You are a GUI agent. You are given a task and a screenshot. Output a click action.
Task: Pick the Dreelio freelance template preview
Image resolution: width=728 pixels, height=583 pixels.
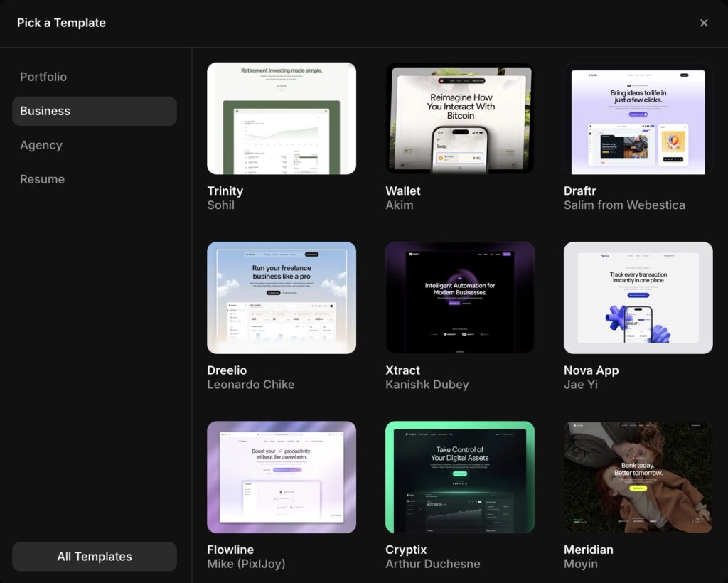(282, 298)
